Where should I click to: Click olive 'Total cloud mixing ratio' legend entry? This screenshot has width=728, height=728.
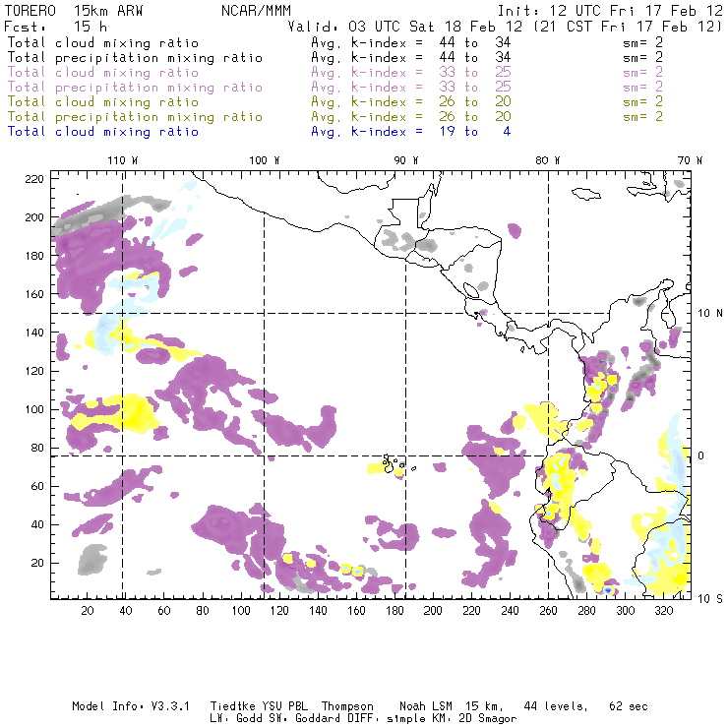[103, 102]
